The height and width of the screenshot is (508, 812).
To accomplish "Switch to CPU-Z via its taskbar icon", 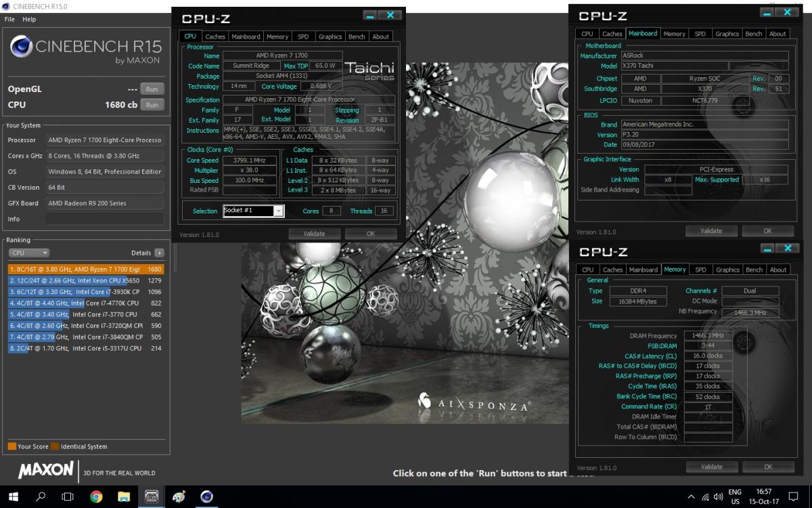I will coord(152,496).
